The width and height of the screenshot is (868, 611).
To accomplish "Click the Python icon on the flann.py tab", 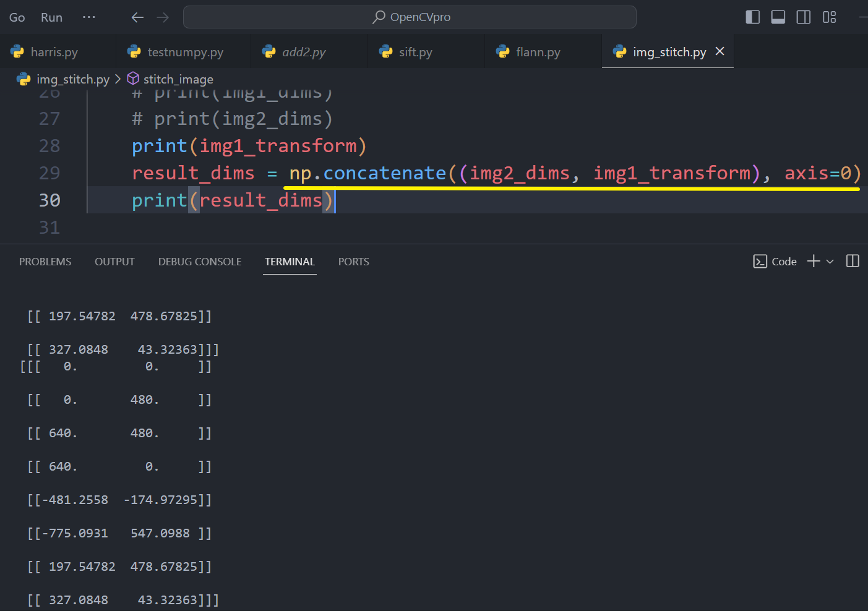I will pos(503,52).
